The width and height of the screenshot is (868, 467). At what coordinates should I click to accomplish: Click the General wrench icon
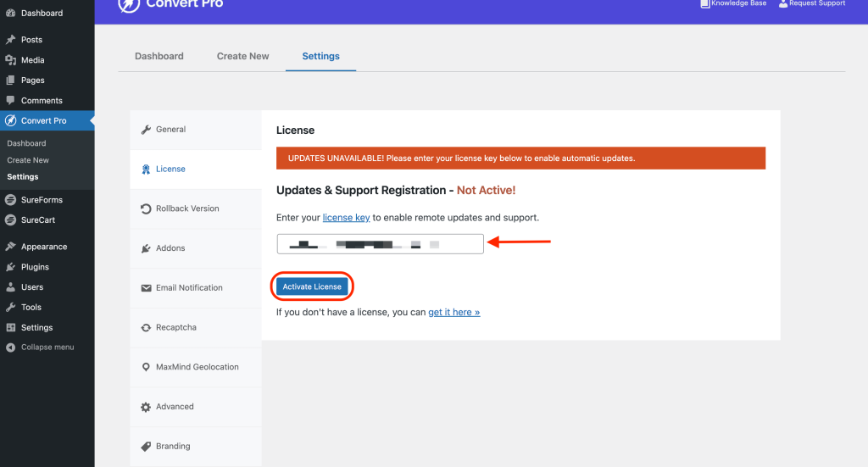pyautogui.click(x=146, y=130)
